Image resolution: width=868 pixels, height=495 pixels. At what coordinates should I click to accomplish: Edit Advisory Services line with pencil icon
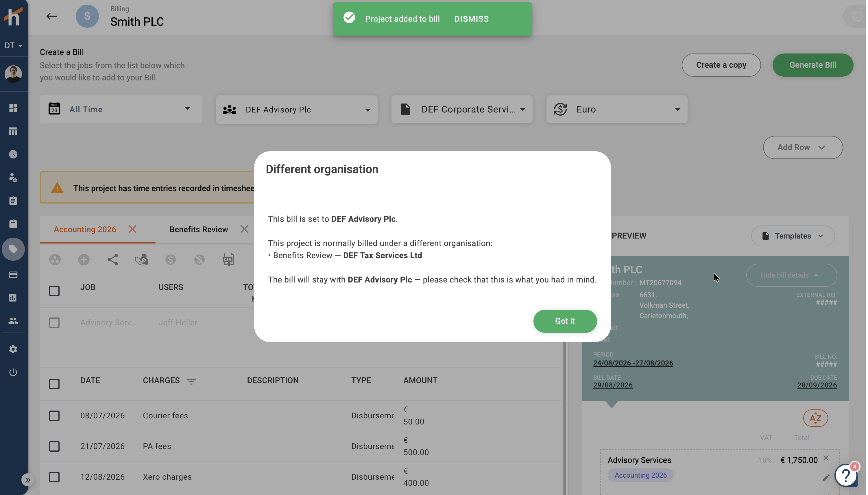coord(826,478)
